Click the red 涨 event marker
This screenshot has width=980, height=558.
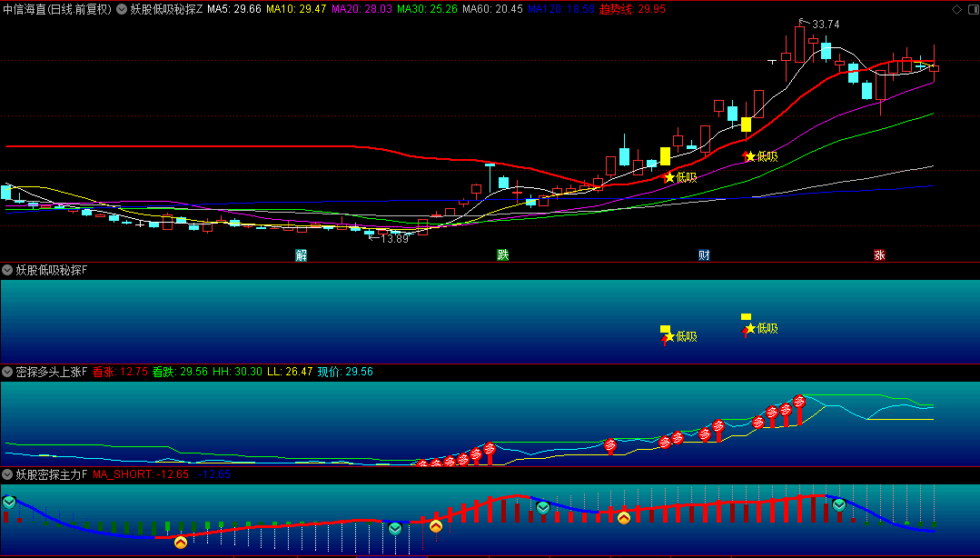click(879, 254)
